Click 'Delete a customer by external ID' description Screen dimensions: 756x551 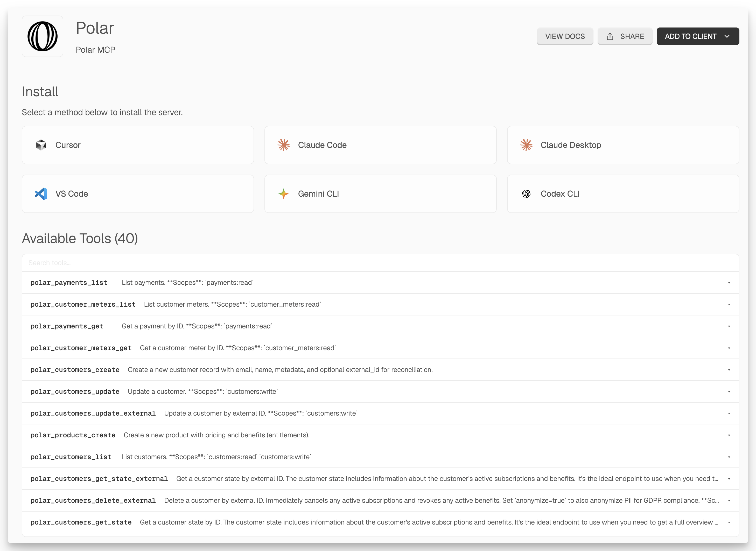[441, 500]
